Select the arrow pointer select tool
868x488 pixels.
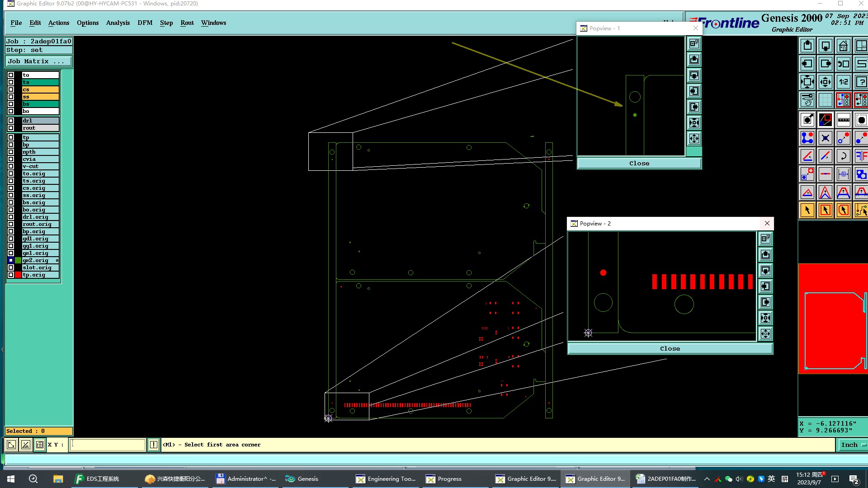pyautogui.click(x=807, y=210)
